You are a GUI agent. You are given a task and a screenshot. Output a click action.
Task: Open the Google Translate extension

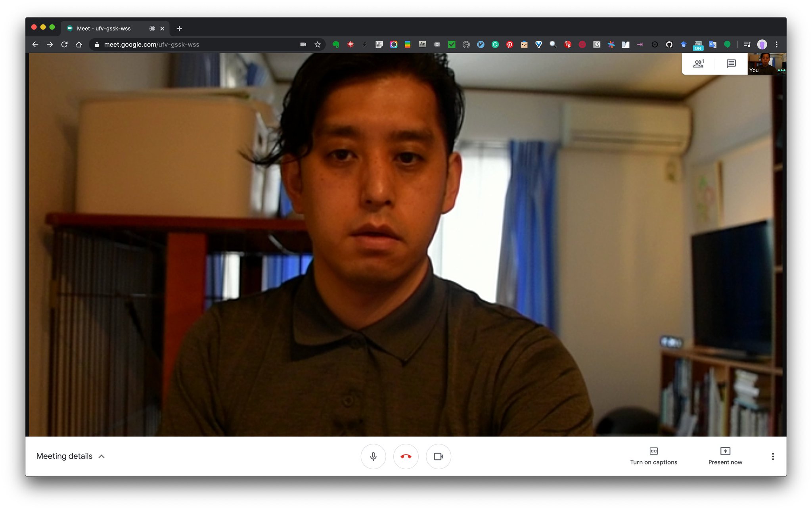[712, 44]
